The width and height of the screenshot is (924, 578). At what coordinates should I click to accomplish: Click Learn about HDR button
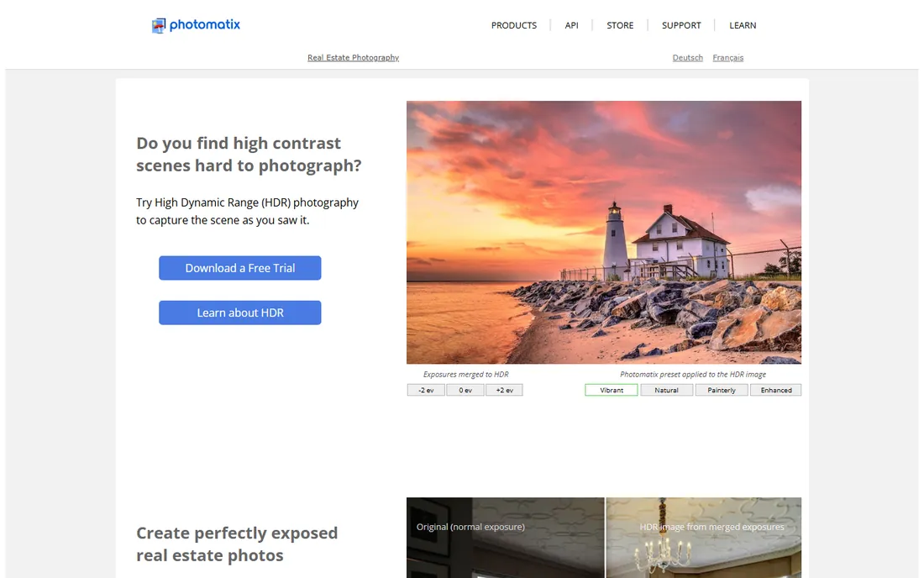240,313
